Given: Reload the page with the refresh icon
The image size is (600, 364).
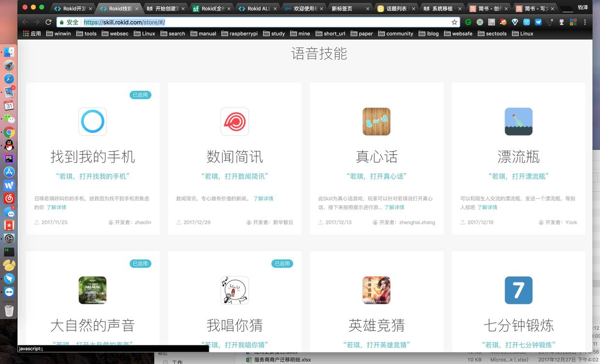Looking at the screenshot, I should tap(48, 22).
